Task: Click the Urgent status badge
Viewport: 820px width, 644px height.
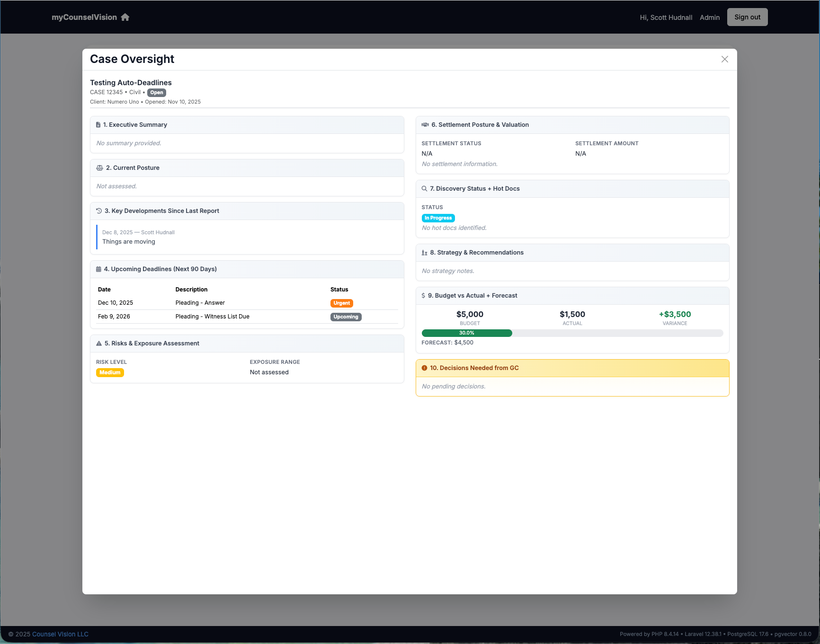Action: pos(341,303)
